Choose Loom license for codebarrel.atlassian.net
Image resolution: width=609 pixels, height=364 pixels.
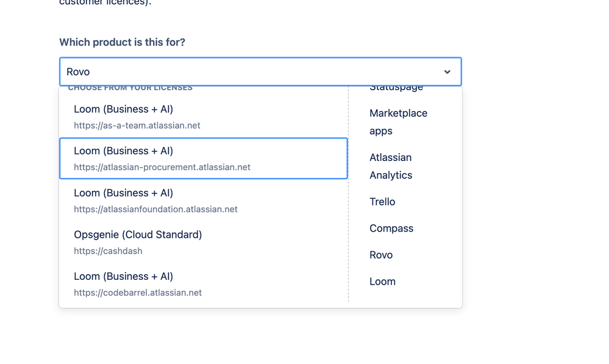(204, 284)
